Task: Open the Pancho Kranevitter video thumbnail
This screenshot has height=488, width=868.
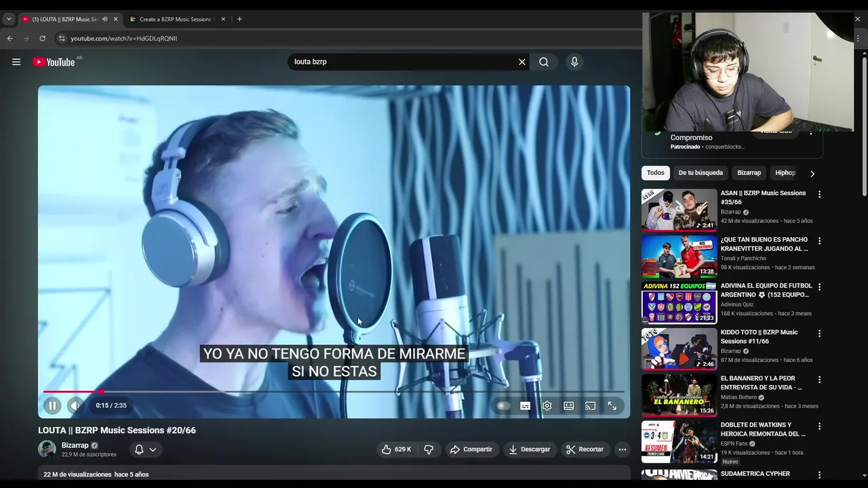Action: coord(679,256)
